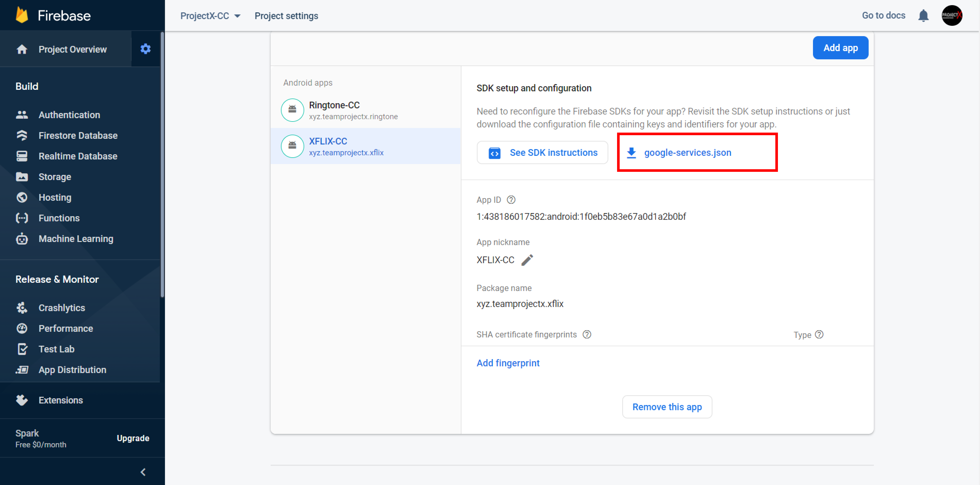Click the Functions brackets icon

pyautogui.click(x=22, y=218)
